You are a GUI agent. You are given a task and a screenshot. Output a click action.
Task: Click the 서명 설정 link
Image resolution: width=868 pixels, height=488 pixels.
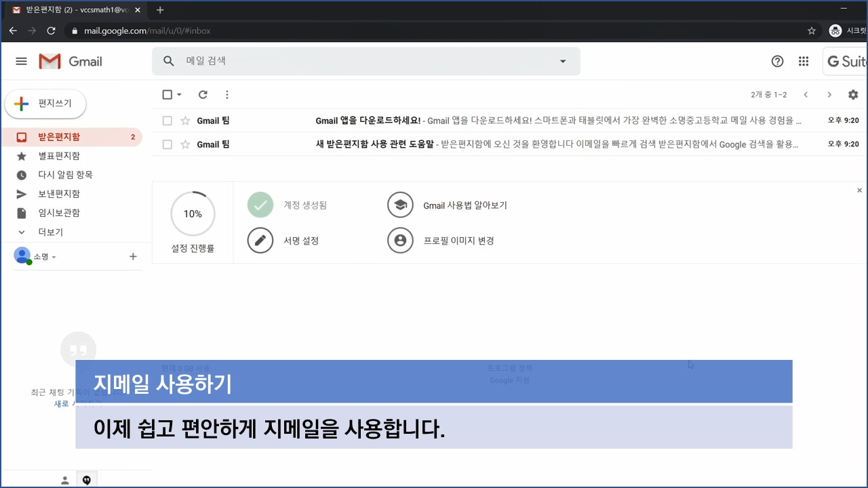(301, 241)
